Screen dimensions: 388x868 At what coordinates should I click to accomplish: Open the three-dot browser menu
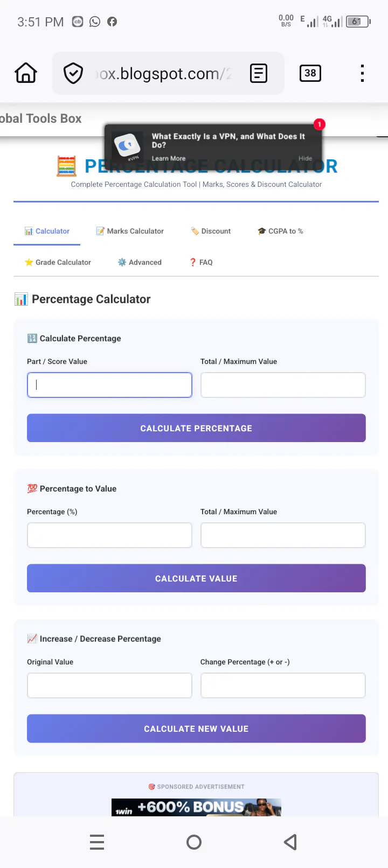[x=362, y=73]
